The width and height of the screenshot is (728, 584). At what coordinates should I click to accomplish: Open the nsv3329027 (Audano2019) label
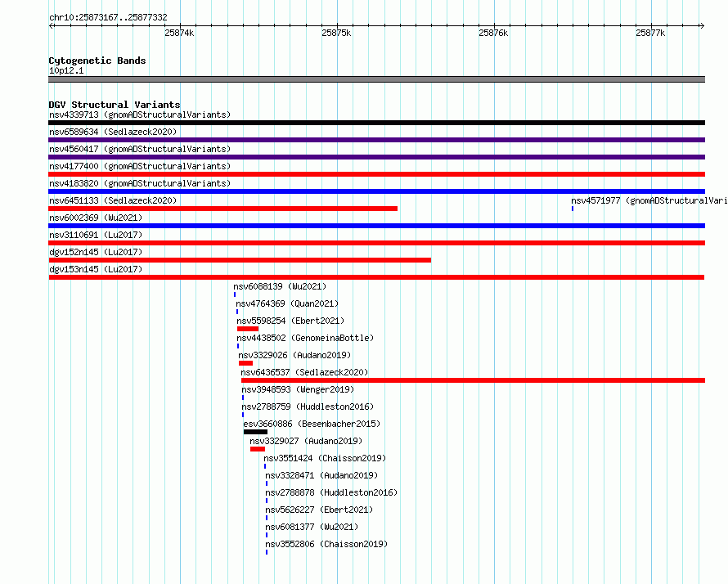[306, 441]
